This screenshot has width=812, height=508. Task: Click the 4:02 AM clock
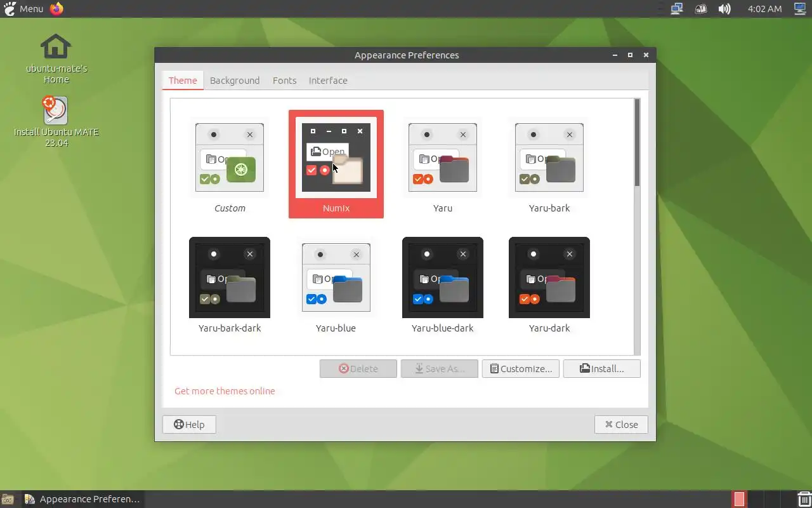click(764, 9)
